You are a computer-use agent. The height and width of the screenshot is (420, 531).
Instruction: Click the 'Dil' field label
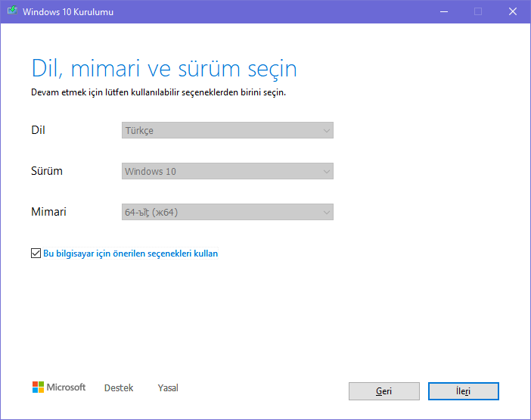38,130
